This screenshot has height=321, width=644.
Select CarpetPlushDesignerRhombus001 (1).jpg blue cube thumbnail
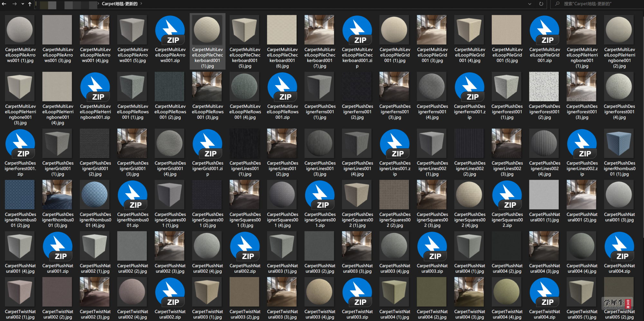(619, 143)
